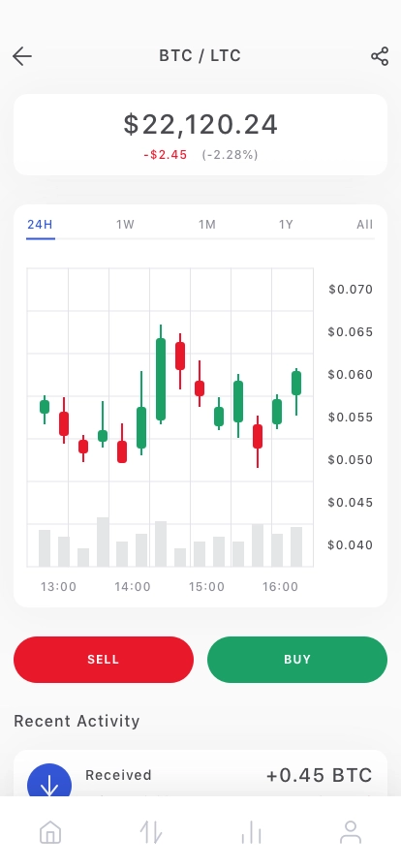Open the profile tab icon
Screen dimensions: 401x868
(x=351, y=832)
